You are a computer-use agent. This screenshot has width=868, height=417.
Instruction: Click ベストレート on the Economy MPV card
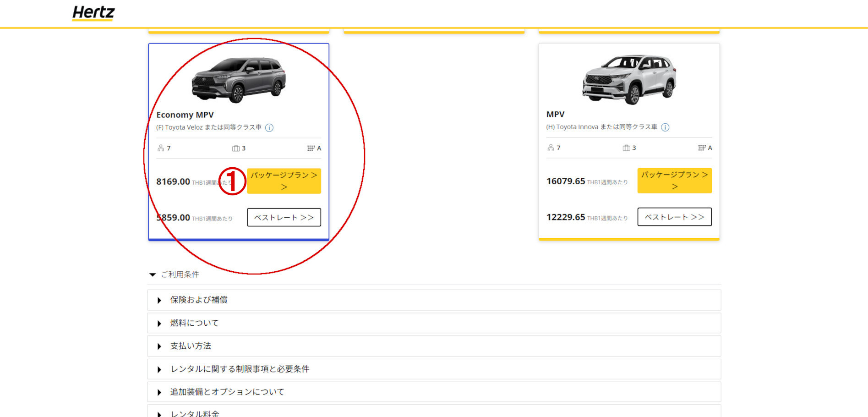[284, 217]
